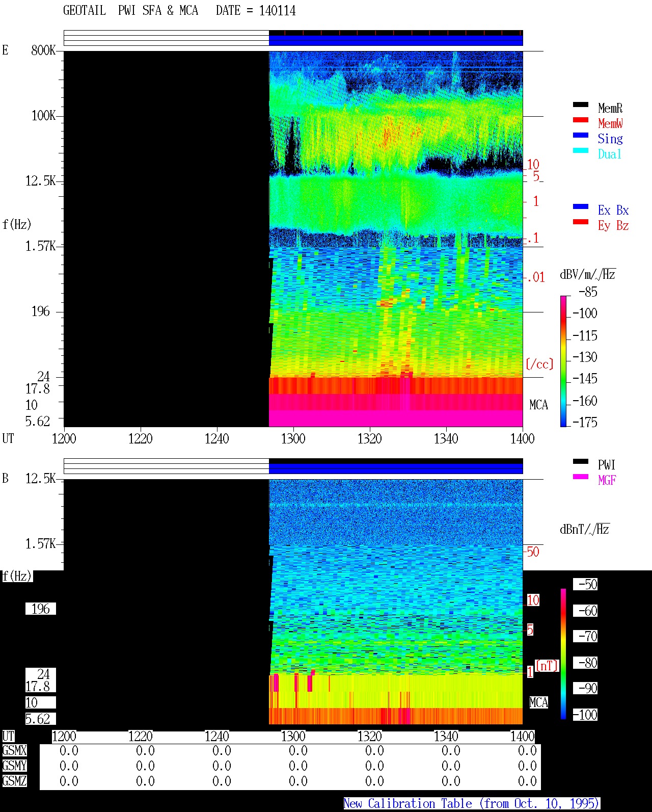Image resolution: width=652 pixels, height=812 pixels.
Task: Click the Dual legend label
Action: click(x=610, y=154)
